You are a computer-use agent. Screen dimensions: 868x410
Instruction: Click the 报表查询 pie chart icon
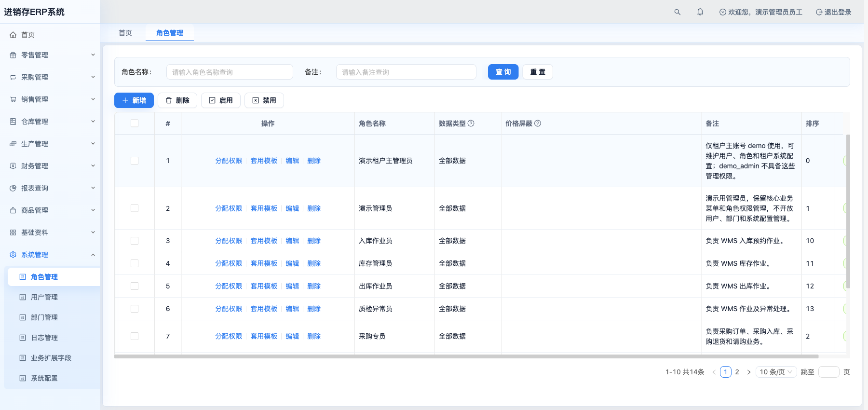point(13,188)
